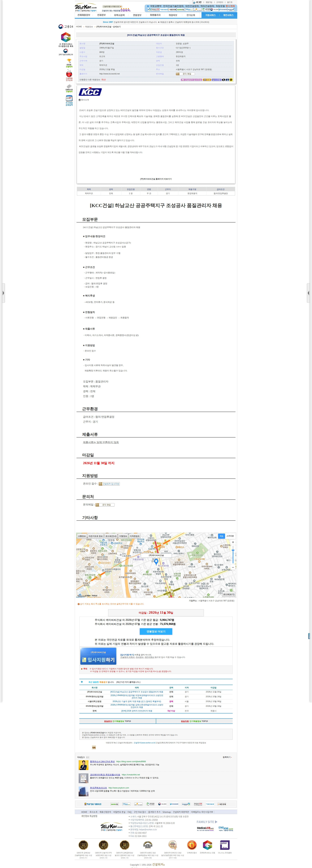The width and height of the screenshot is (312, 868).
Task: Open the 굿 콘텐츠서비스 certification icon
Action: coord(66,40)
